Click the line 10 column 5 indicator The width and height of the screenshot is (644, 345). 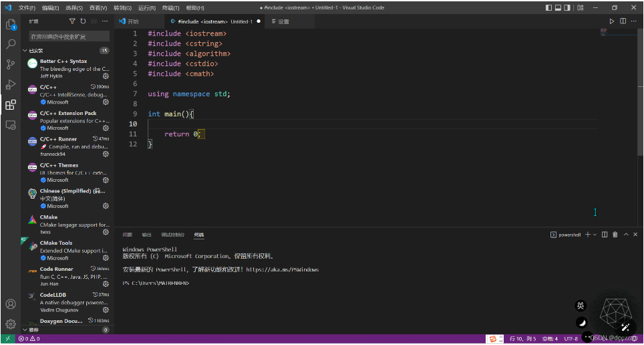click(523, 339)
